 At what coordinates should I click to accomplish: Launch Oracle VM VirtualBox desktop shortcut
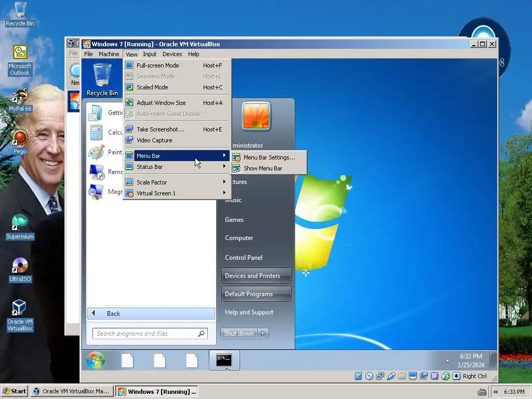(20, 316)
